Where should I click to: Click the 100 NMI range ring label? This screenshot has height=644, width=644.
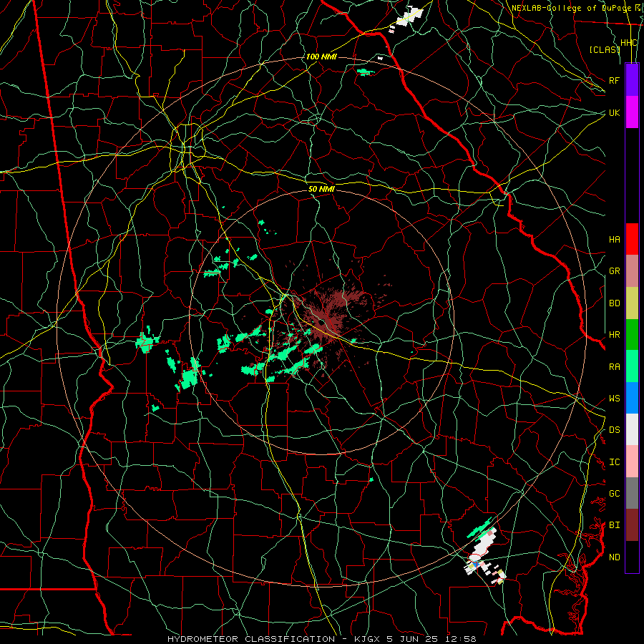321,57
